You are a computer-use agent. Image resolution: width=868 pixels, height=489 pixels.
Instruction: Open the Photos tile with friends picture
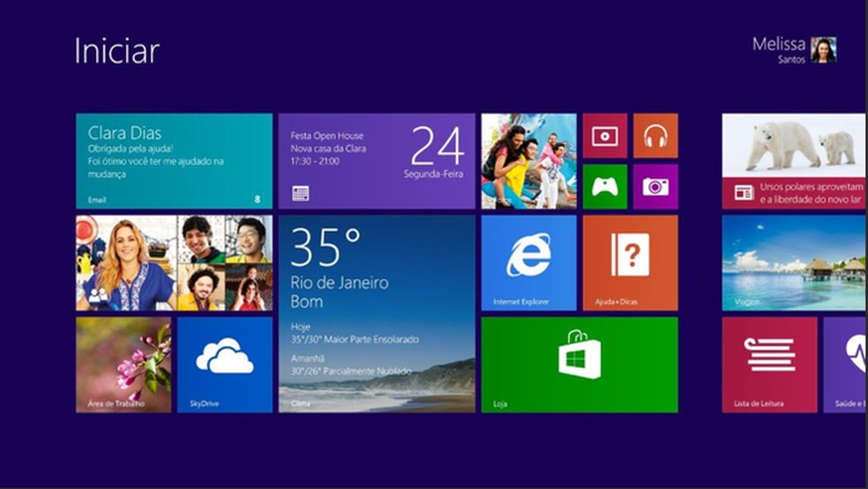coord(528,162)
